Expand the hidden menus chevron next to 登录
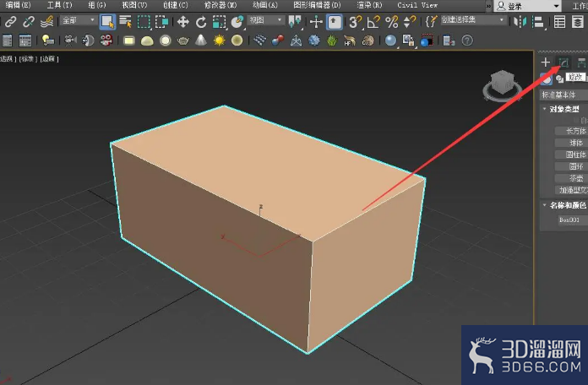This screenshot has width=588, height=385. [x=488, y=6]
